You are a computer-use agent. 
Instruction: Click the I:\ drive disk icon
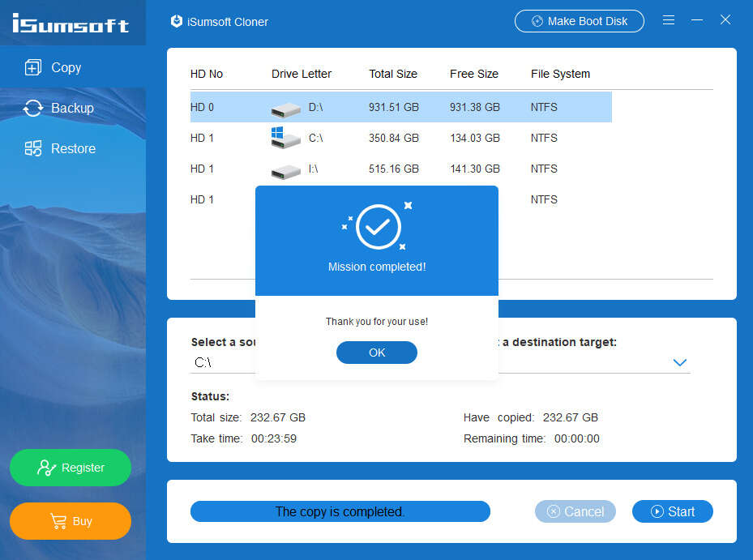(x=286, y=172)
